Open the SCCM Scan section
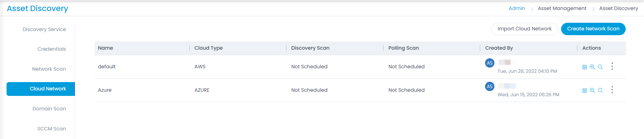Screen dimensions: 644x139 (x=51, y=129)
